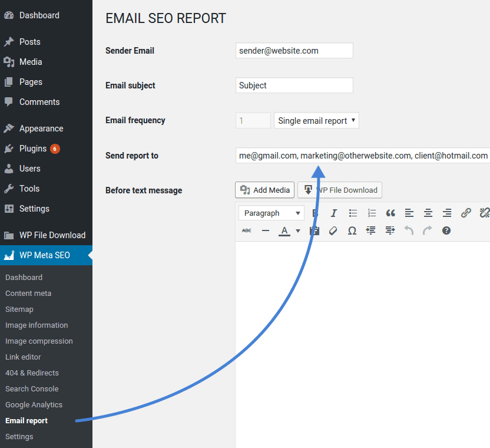Align text to center
The width and height of the screenshot is (490, 448).
(428, 213)
